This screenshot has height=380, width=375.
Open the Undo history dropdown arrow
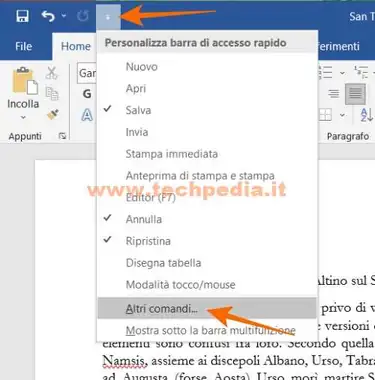(x=64, y=16)
